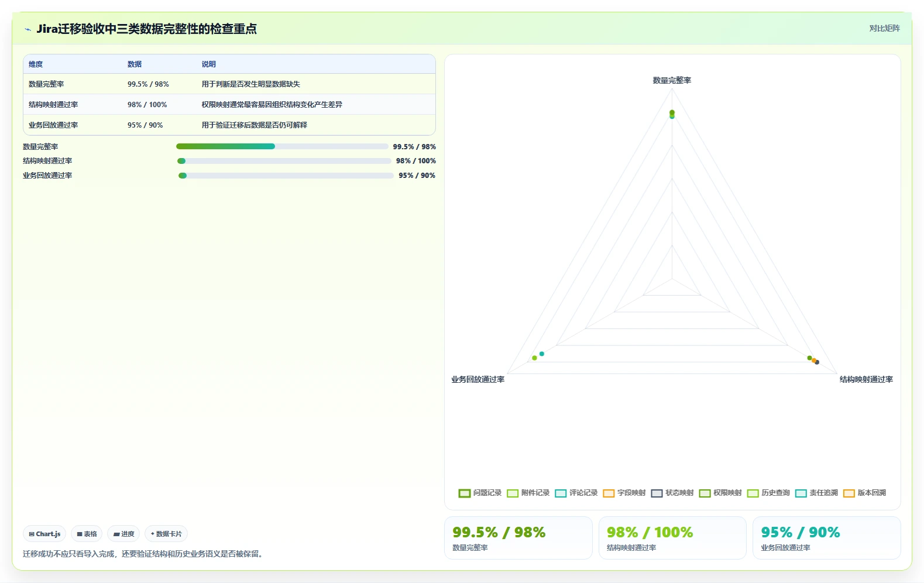The width and height of the screenshot is (924, 583).
Task: Click the 表格 tag chip
Action: coord(87,534)
